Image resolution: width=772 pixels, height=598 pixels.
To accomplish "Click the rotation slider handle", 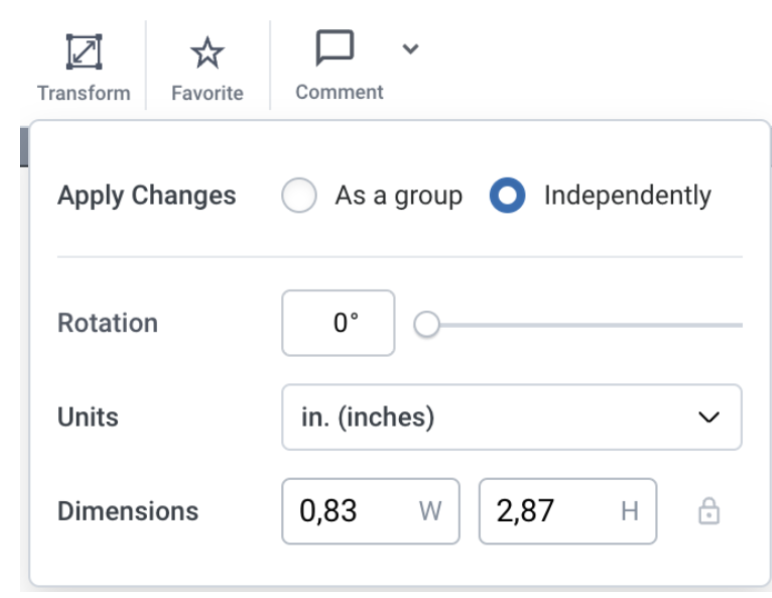I will click(x=427, y=324).
